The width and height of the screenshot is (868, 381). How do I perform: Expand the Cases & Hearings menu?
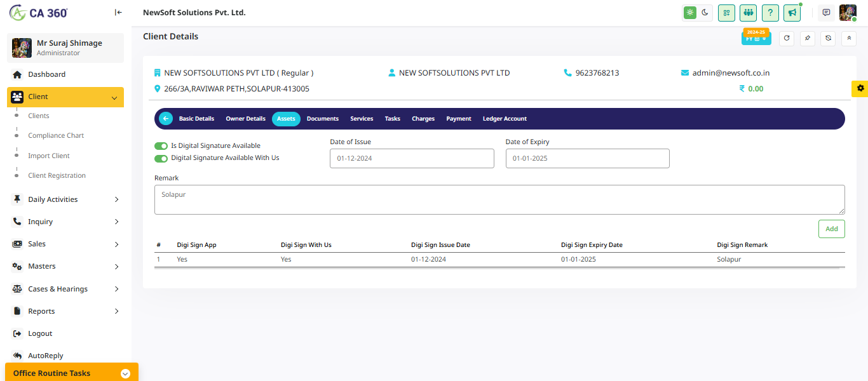pyautogui.click(x=65, y=289)
